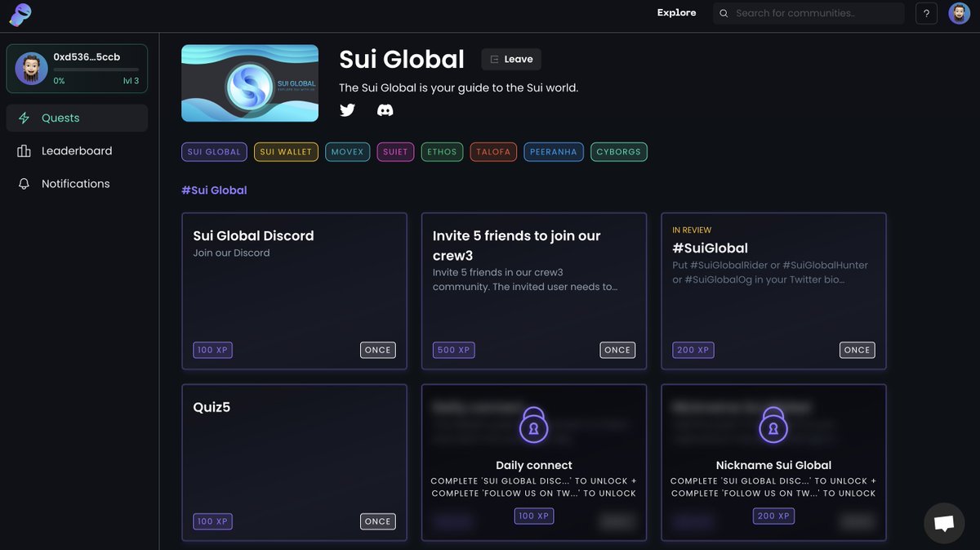Open the Quiz5 quest card
Screen dimensions: 980x550
coord(294,463)
